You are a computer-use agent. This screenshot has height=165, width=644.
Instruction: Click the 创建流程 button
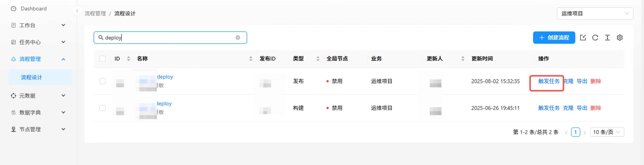[x=554, y=38]
